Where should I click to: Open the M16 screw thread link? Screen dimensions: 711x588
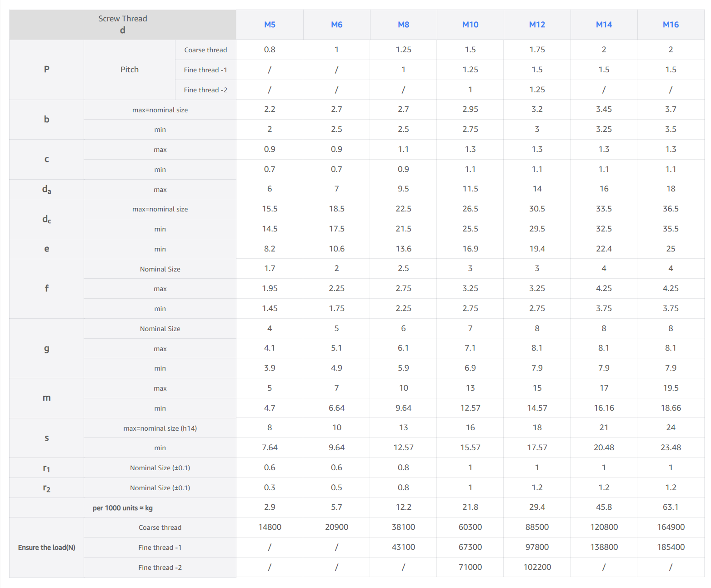coord(671,25)
